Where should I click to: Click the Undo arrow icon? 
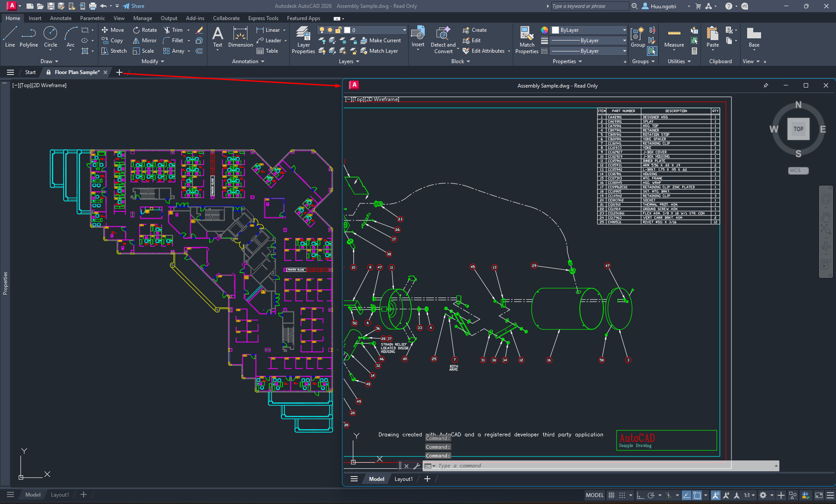103,6
